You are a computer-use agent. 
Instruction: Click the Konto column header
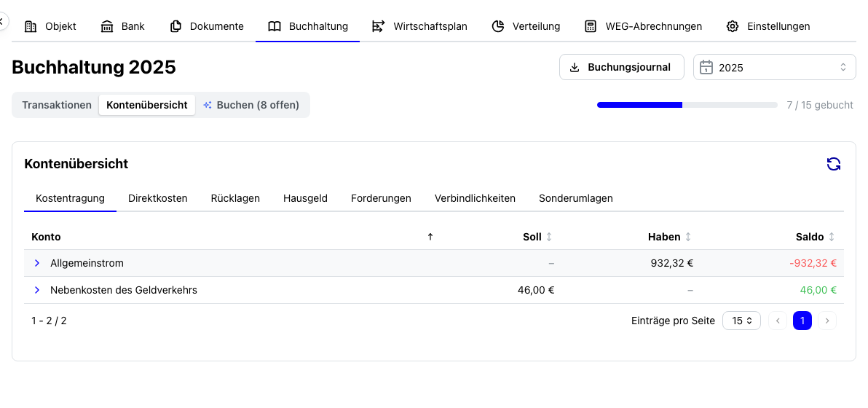[46, 237]
